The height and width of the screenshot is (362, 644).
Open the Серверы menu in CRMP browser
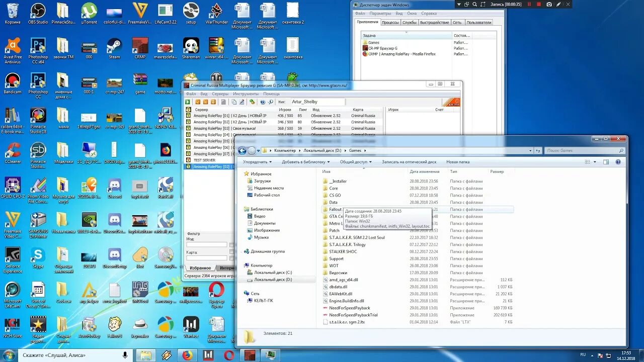220,94
